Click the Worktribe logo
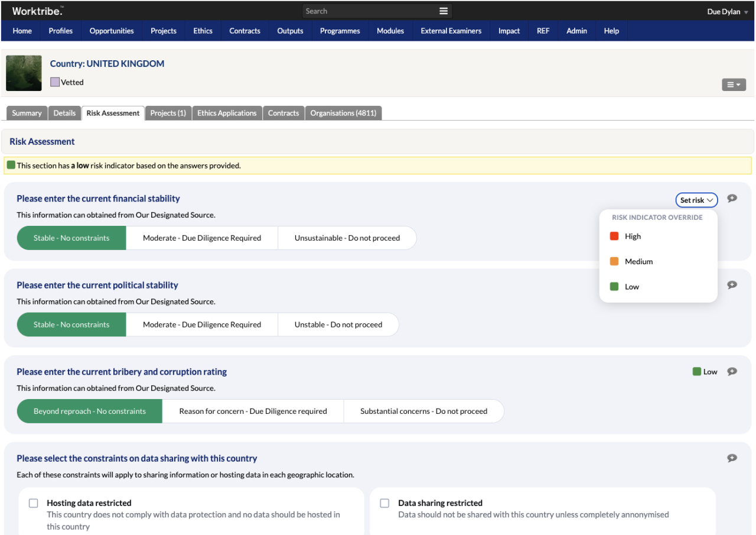 point(37,10)
